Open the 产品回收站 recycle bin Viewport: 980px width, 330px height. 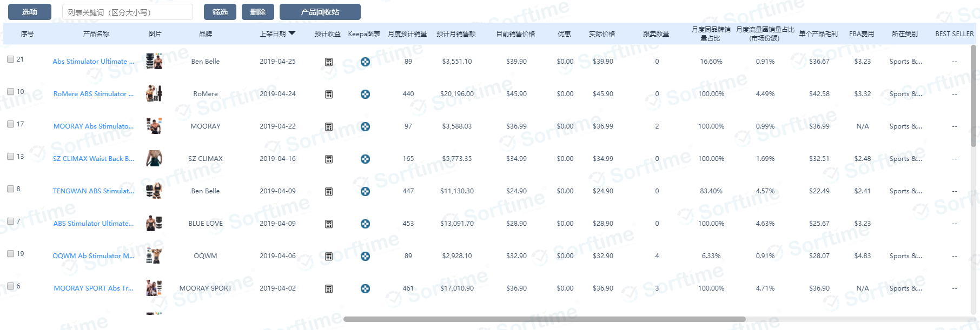point(320,12)
